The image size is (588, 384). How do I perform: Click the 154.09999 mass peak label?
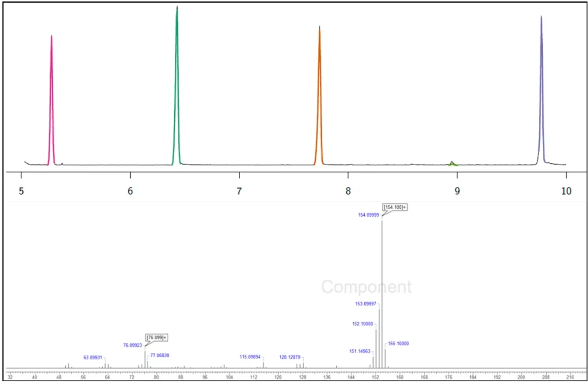pyautogui.click(x=368, y=215)
